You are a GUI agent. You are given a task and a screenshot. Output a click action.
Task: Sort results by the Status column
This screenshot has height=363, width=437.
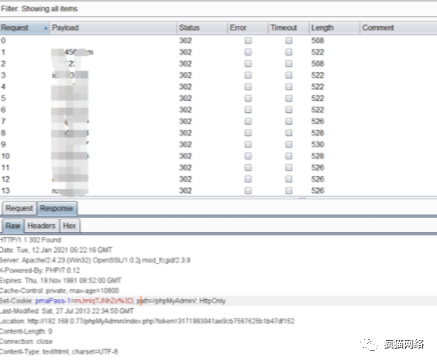(x=202, y=28)
